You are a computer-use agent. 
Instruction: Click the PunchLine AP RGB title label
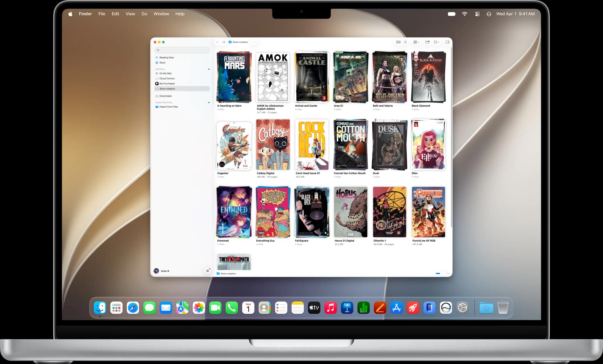tap(424, 241)
